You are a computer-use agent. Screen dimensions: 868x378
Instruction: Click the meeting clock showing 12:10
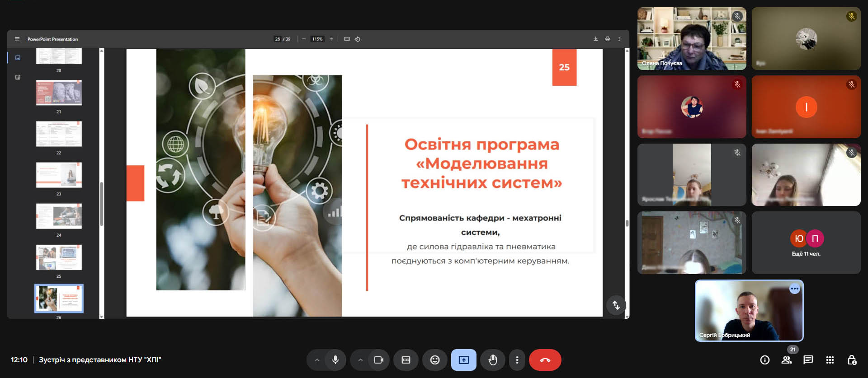coord(19,360)
